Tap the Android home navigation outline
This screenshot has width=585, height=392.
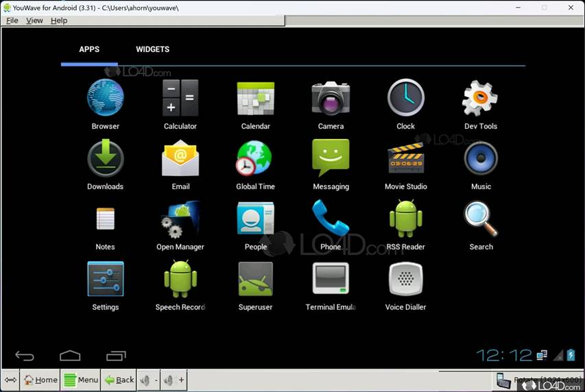point(70,356)
